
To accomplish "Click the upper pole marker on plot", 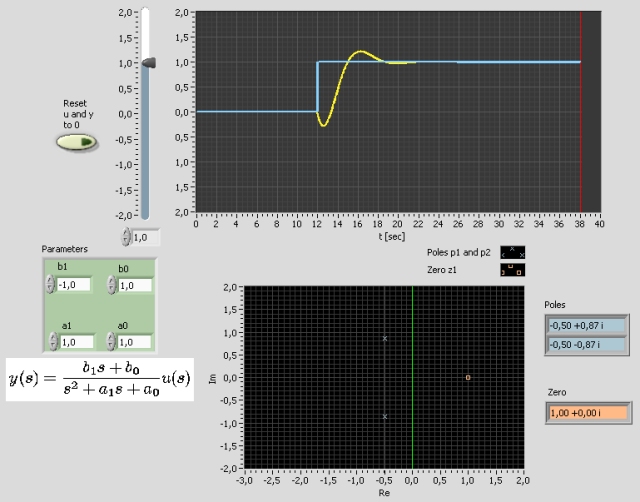I will click(385, 339).
